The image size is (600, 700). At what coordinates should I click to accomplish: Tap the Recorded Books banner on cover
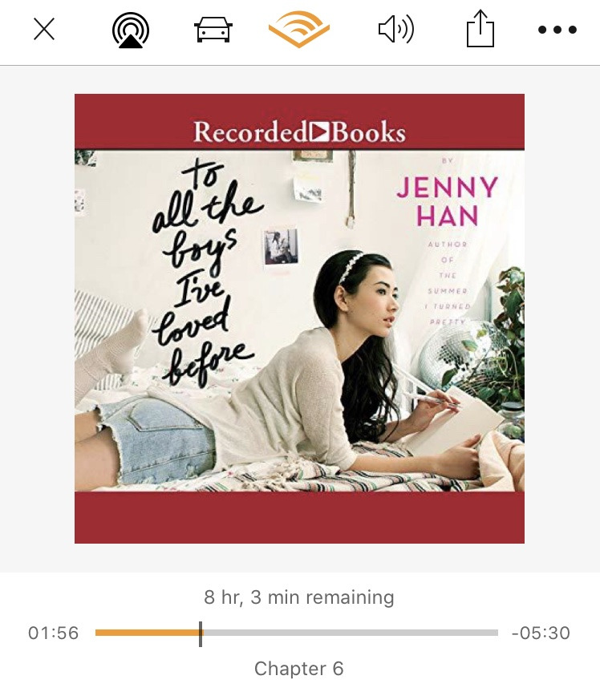click(x=299, y=132)
